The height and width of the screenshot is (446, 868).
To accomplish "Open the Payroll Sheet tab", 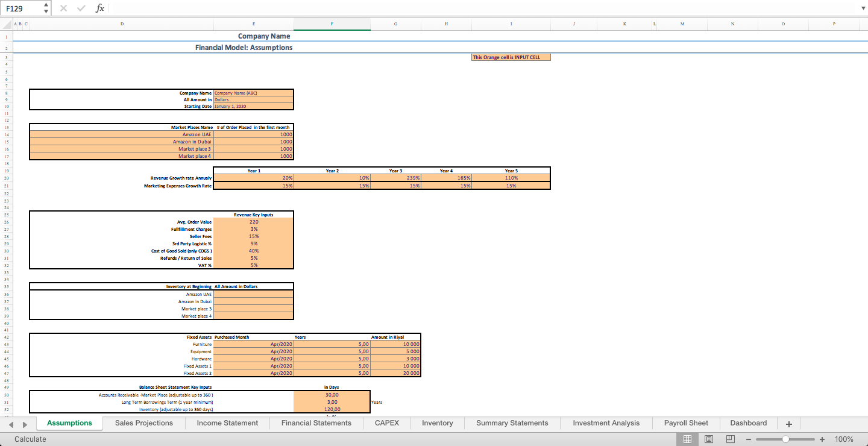I will pos(687,423).
